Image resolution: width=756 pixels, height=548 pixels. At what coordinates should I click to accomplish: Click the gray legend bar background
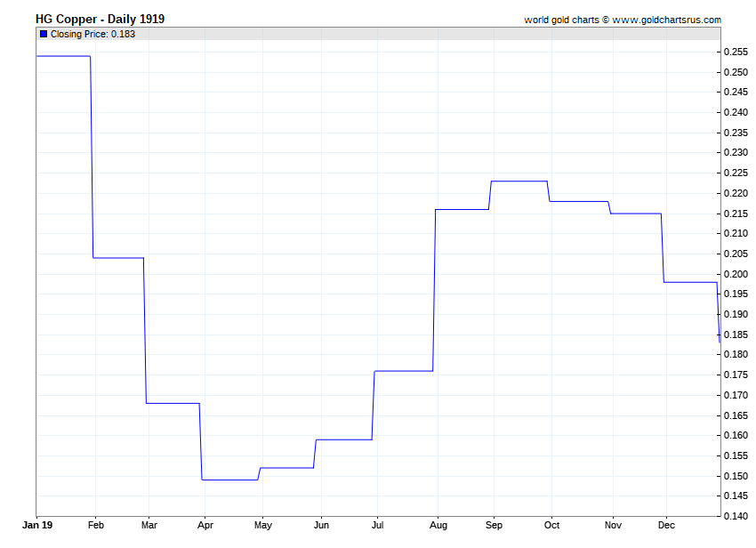click(x=400, y=34)
